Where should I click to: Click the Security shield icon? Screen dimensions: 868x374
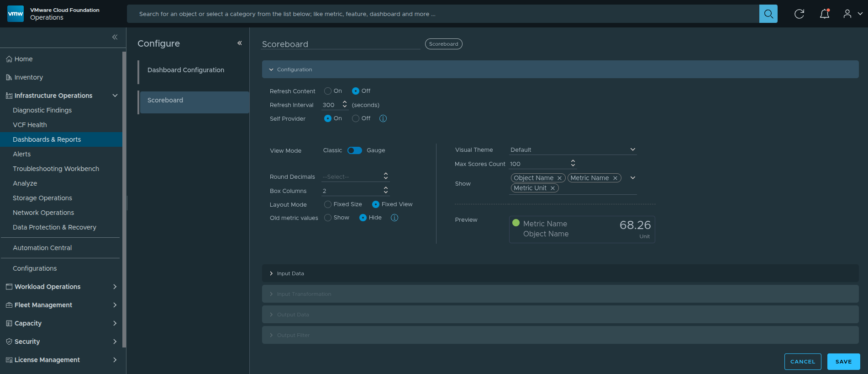[x=9, y=342]
